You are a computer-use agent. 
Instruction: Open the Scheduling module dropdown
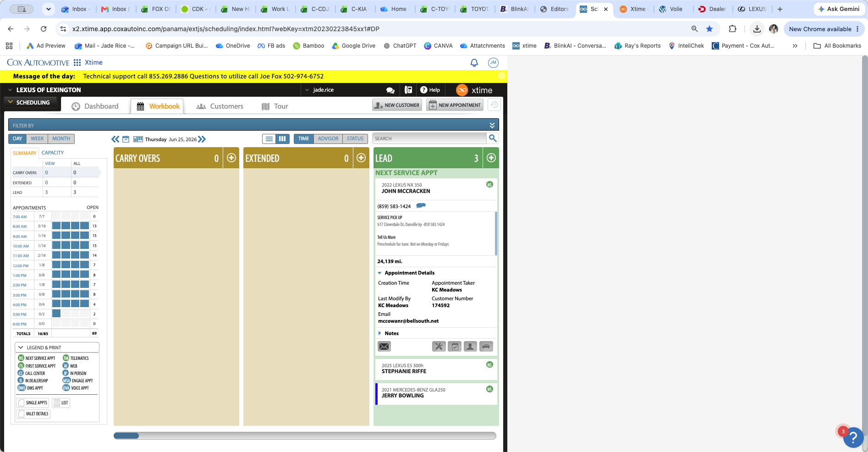(x=11, y=102)
